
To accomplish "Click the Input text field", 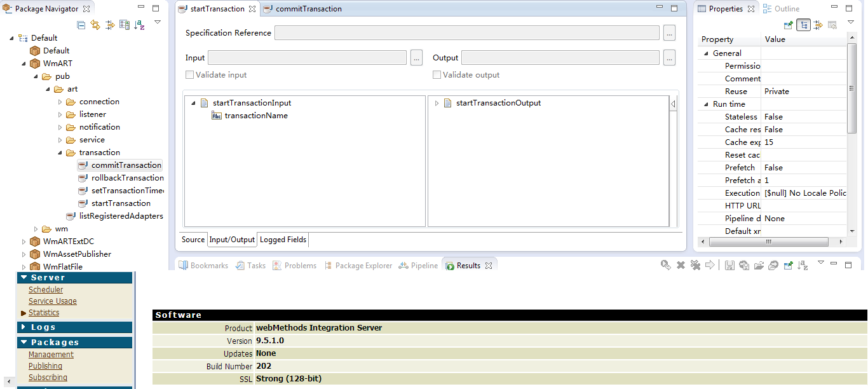I will (x=307, y=58).
